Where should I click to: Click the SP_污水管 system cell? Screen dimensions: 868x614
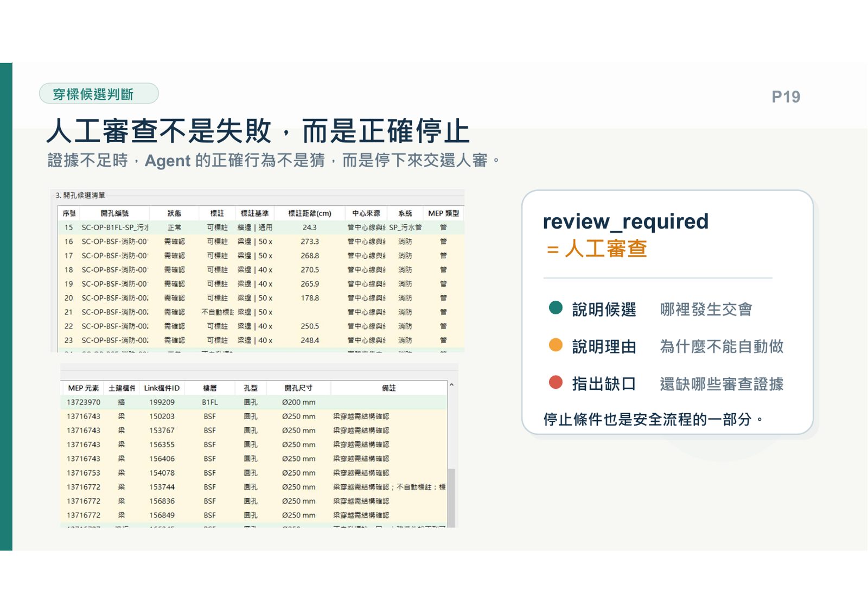tap(405, 227)
